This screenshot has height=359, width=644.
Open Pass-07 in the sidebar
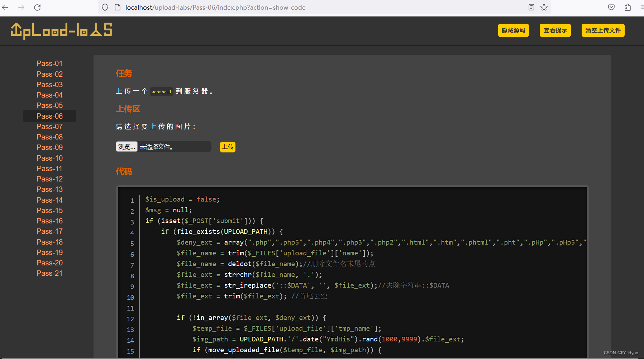(49, 127)
